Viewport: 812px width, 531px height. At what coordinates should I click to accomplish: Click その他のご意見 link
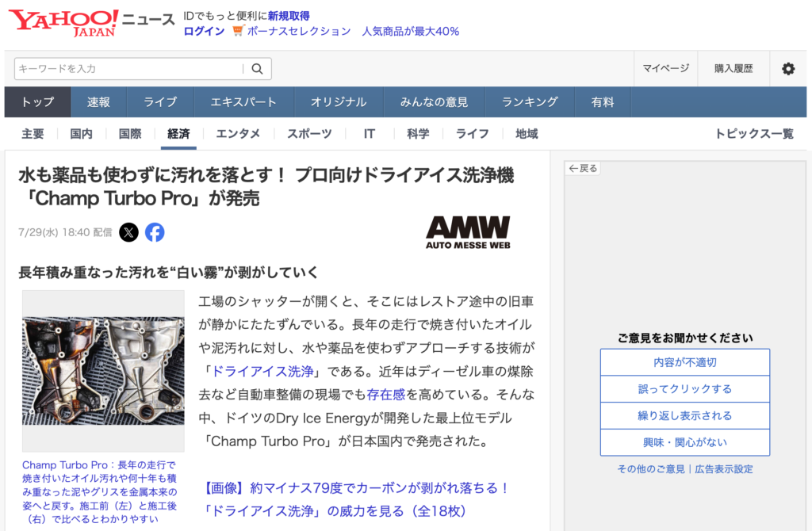[x=651, y=469]
